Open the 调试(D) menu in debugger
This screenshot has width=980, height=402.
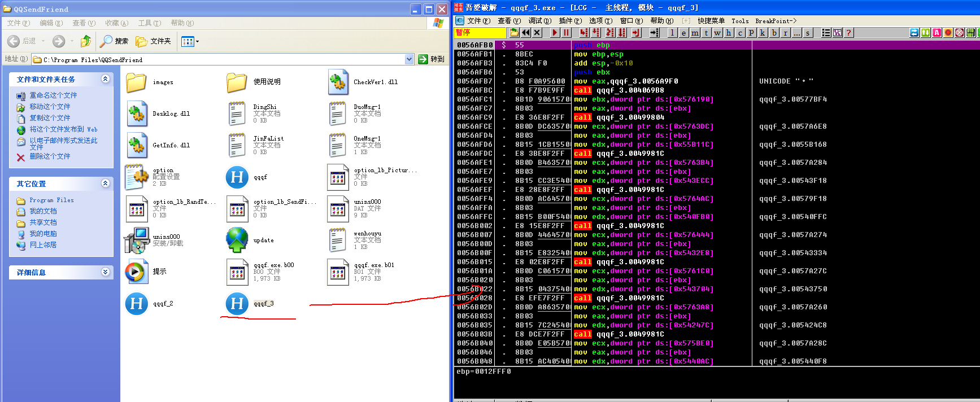click(x=539, y=21)
